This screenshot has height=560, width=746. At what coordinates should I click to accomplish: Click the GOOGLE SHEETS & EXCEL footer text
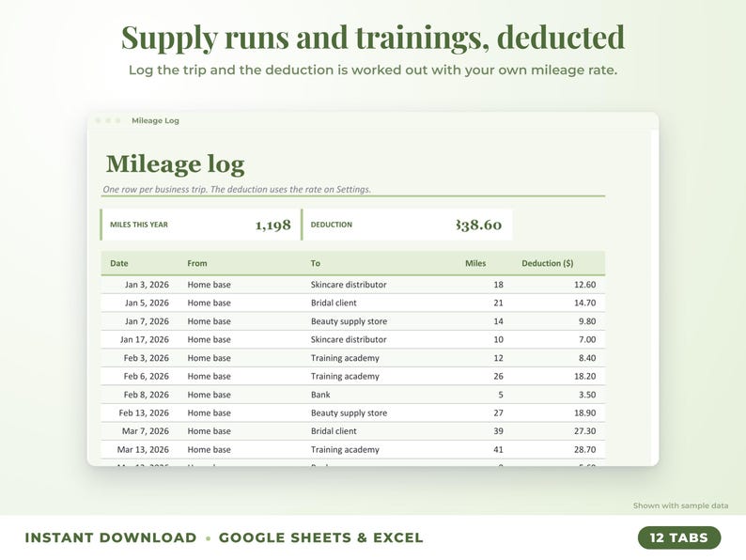[x=320, y=537]
